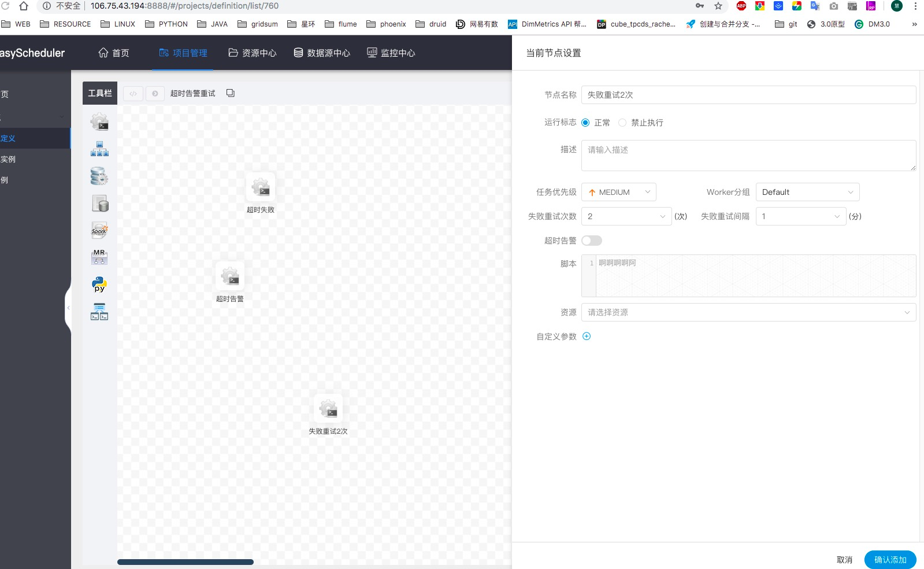The width and height of the screenshot is (924, 569).
Task: Click the EasyScheduler logo
Action: tap(32, 53)
